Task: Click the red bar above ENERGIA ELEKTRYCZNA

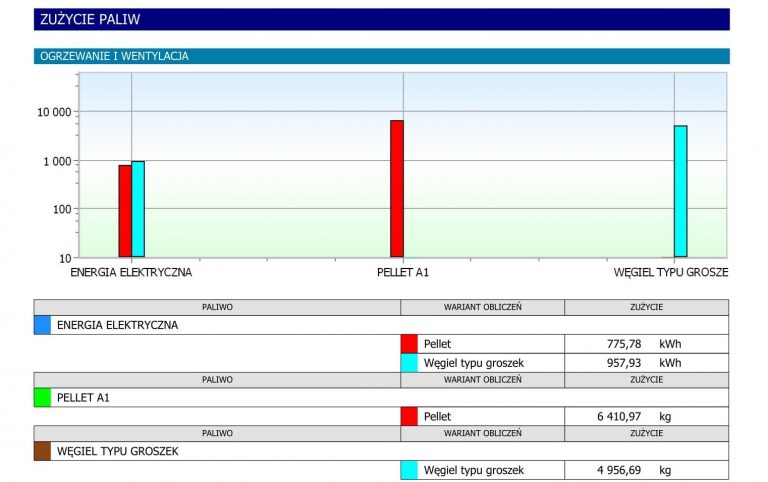Action: [125, 211]
